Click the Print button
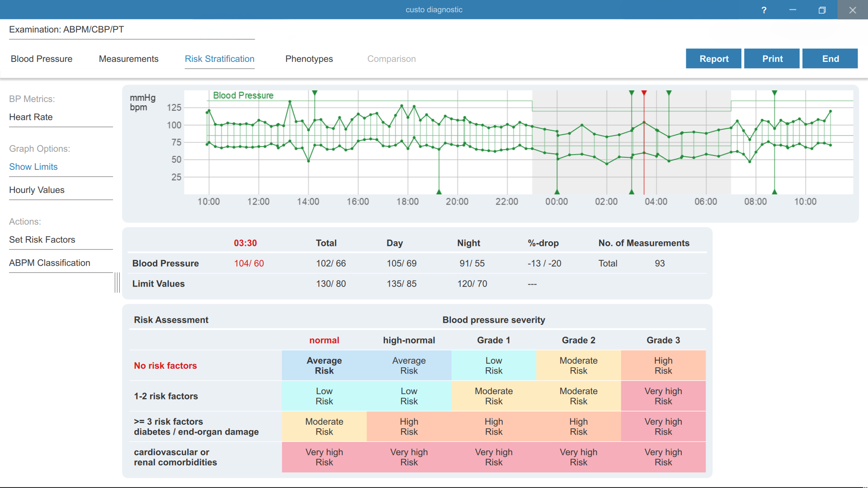Image resolution: width=868 pixels, height=488 pixels. [x=772, y=59]
